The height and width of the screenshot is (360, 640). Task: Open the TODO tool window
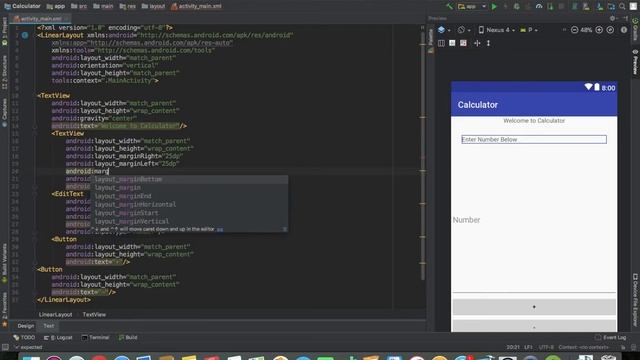point(24,338)
